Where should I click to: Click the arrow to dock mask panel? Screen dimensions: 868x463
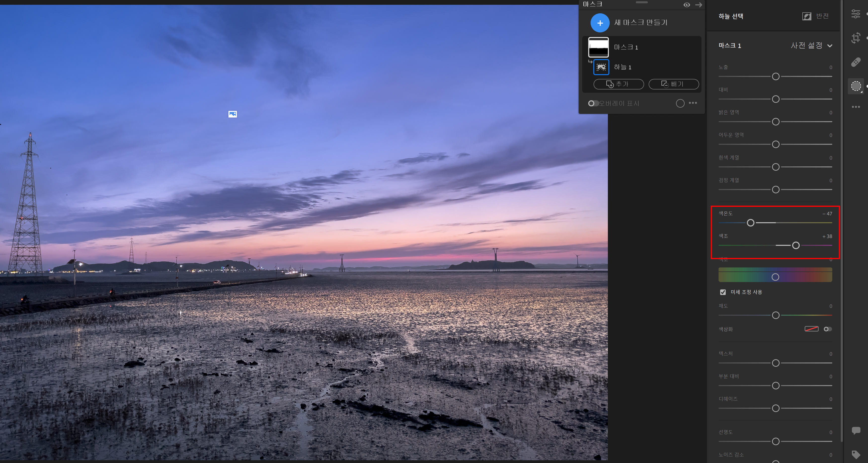click(698, 5)
